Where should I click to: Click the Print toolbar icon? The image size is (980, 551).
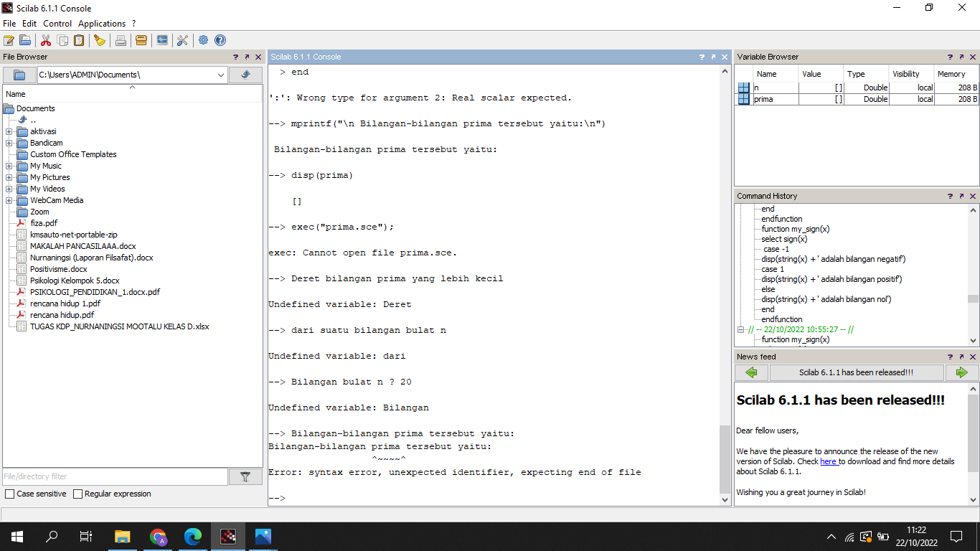121,40
